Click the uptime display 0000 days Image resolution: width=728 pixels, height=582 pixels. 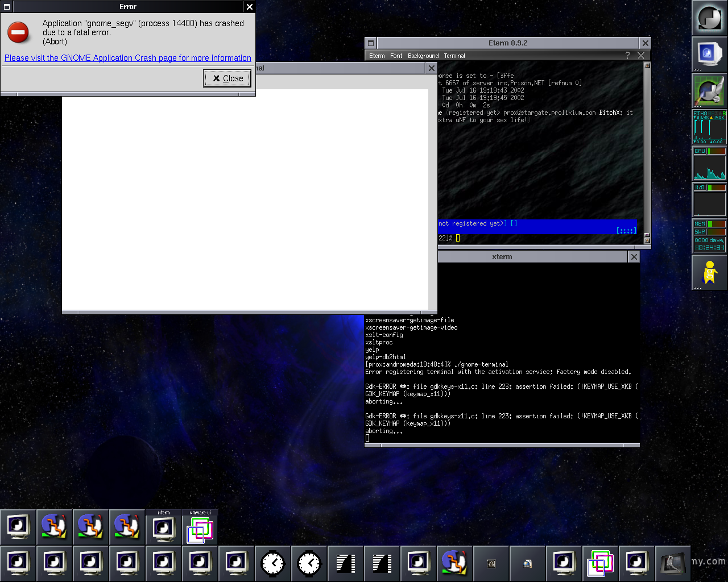tap(709, 240)
